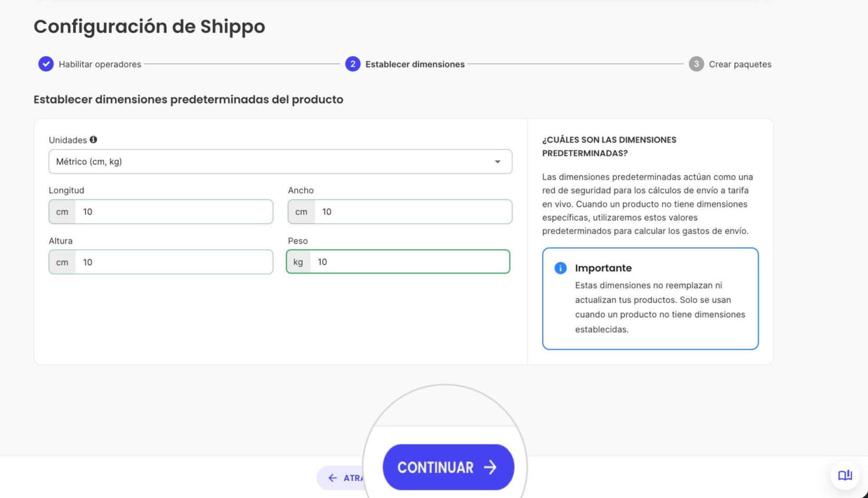Screen dimensions: 868x498
Task: Click the ¿Cuáles son las dimensiones predeterminadas? heading
Action: [609, 147]
